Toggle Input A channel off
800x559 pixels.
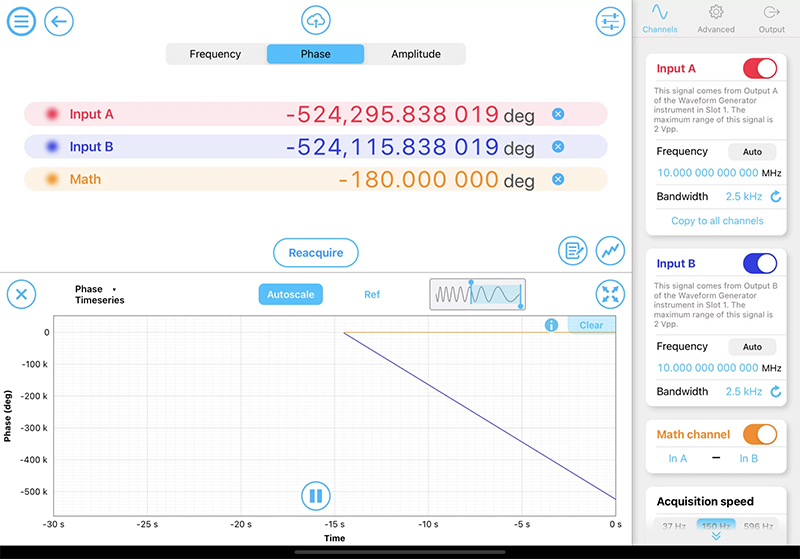coord(759,69)
